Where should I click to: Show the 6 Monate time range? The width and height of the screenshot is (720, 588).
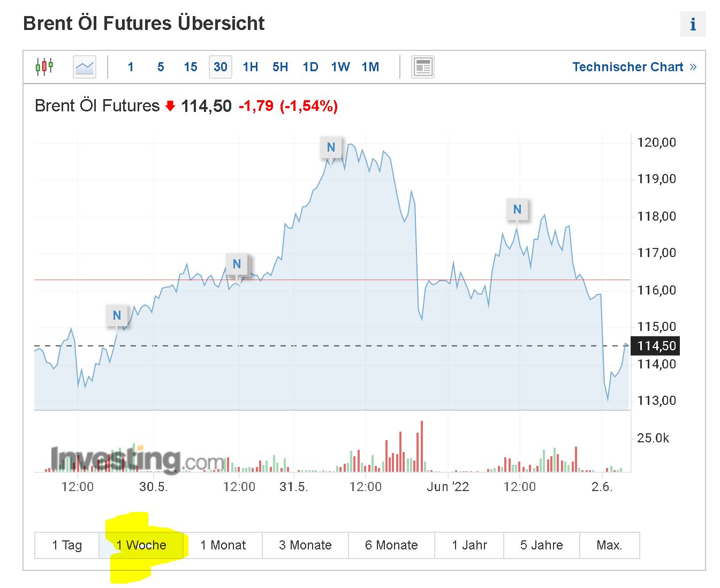(391, 545)
